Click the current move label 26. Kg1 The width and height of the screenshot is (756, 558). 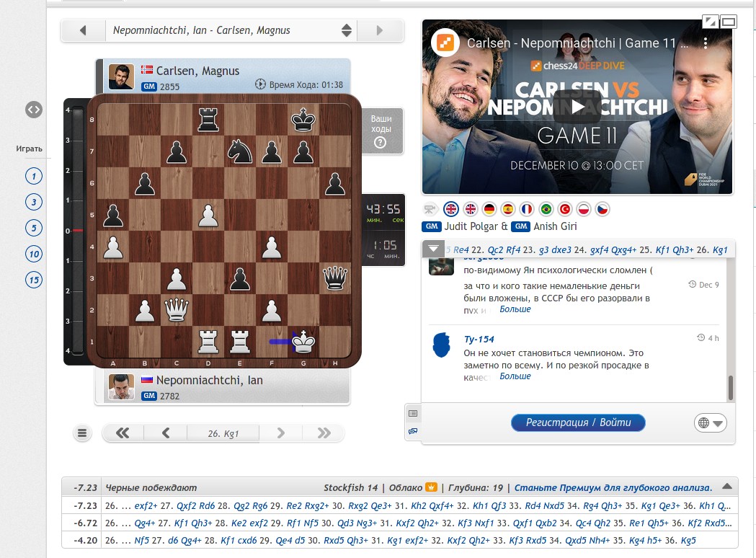pos(223,433)
